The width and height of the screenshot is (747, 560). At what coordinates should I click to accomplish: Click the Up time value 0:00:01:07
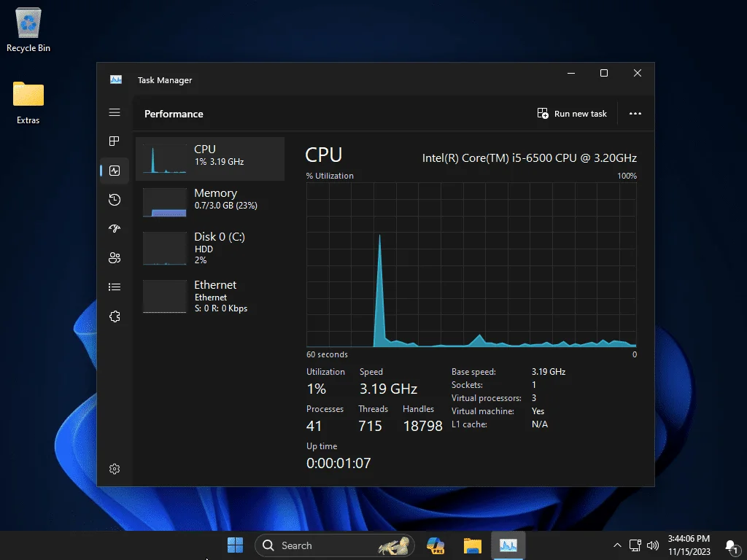[338, 463]
